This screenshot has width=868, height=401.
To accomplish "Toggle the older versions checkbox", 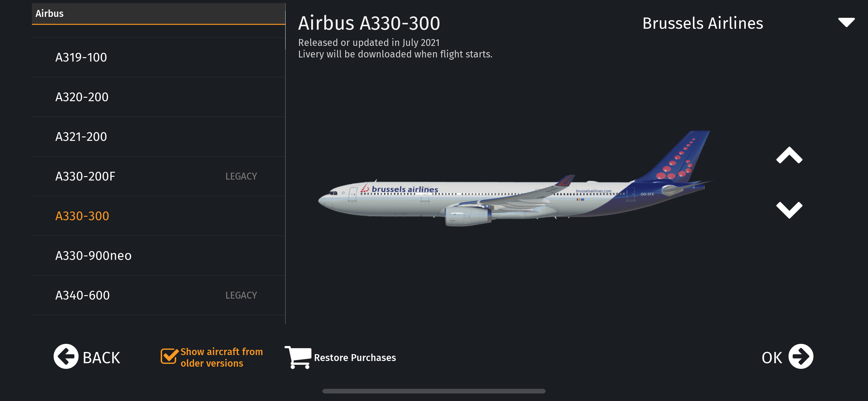I will pyautogui.click(x=169, y=357).
